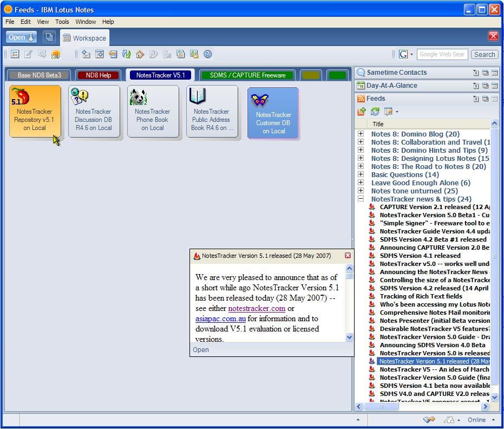Viewport: 504px width, 429px height.
Task: Click the Title column header in Feeds
Action: 428,124
